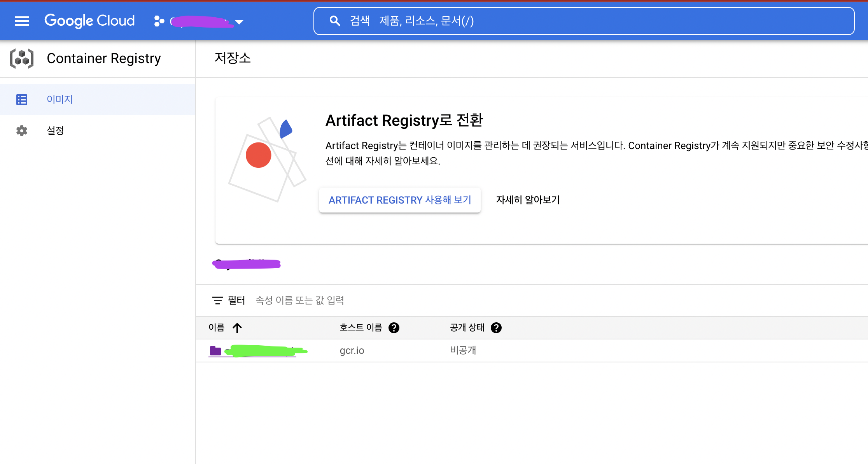The image size is (868, 464).
Task: Click ARTIFACT REGISTRY 사용해 보기 button
Action: click(400, 200)
